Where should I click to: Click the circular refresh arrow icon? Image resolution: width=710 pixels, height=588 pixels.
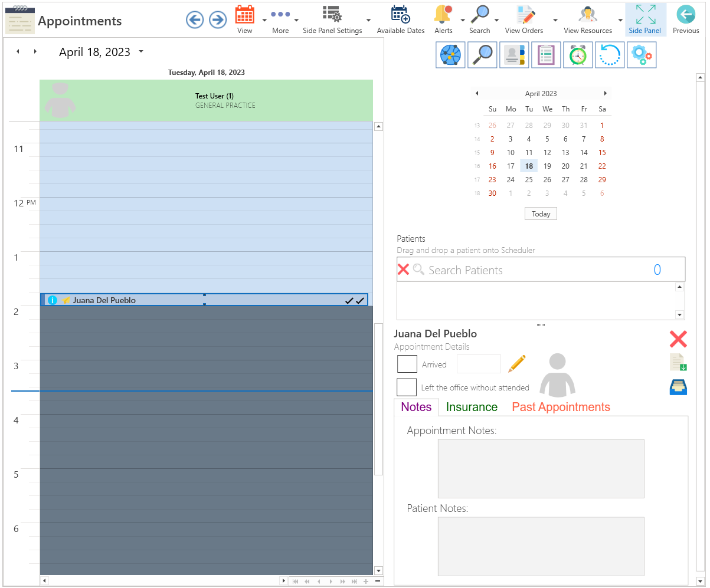click(x=610, y=55)
